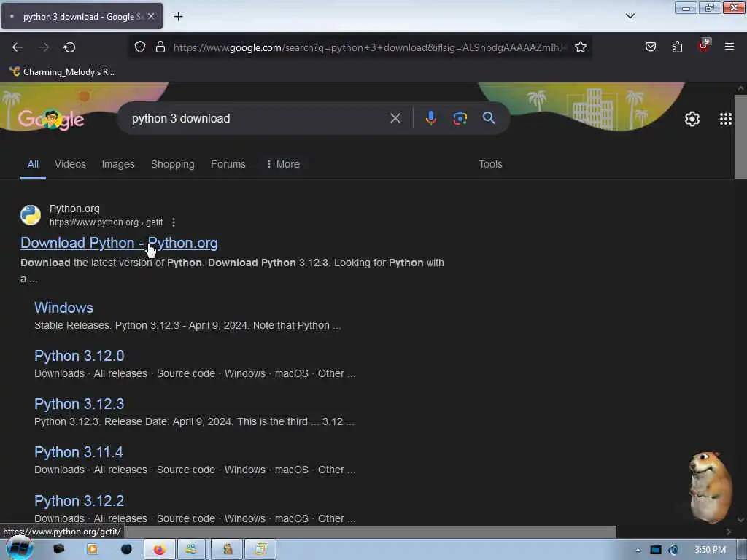Open a new tab with the plus button

178,17
